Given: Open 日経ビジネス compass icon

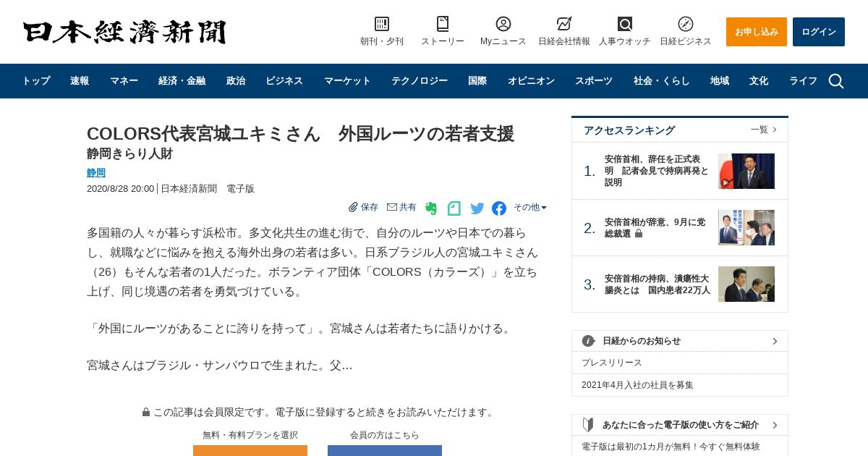Looking at the screenshot, I should pos(686,24).
